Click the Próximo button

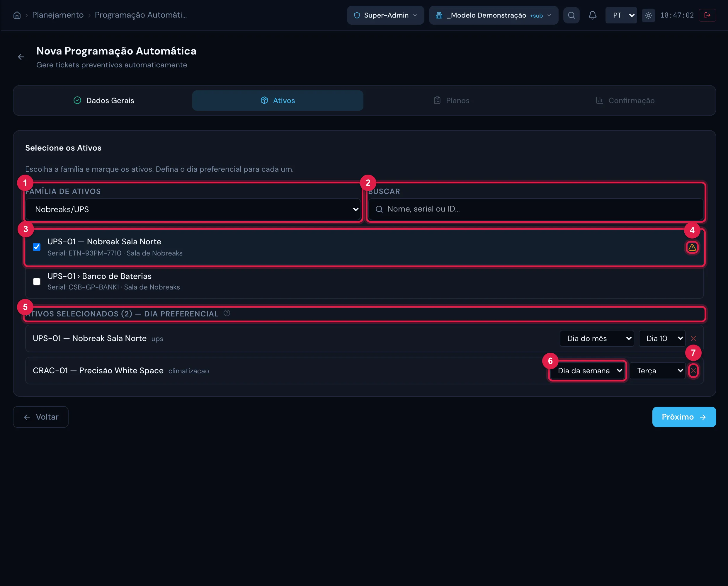(684, 417)
